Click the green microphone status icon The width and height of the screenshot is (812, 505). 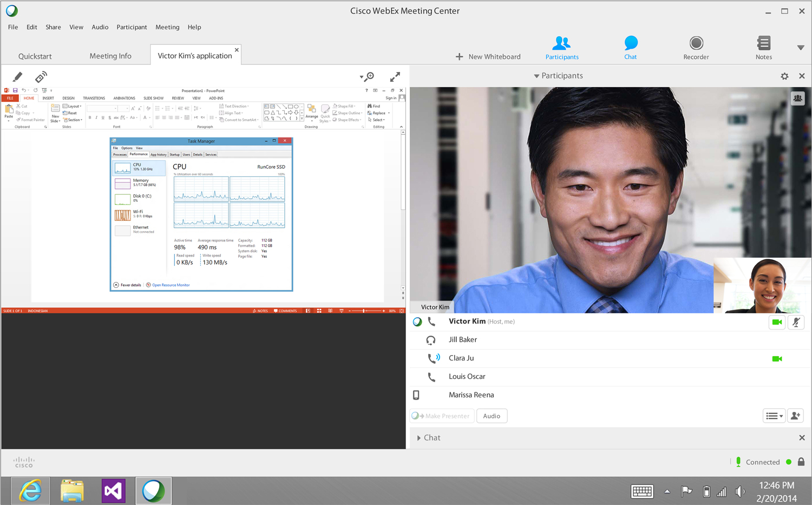[x=738, y=462]
